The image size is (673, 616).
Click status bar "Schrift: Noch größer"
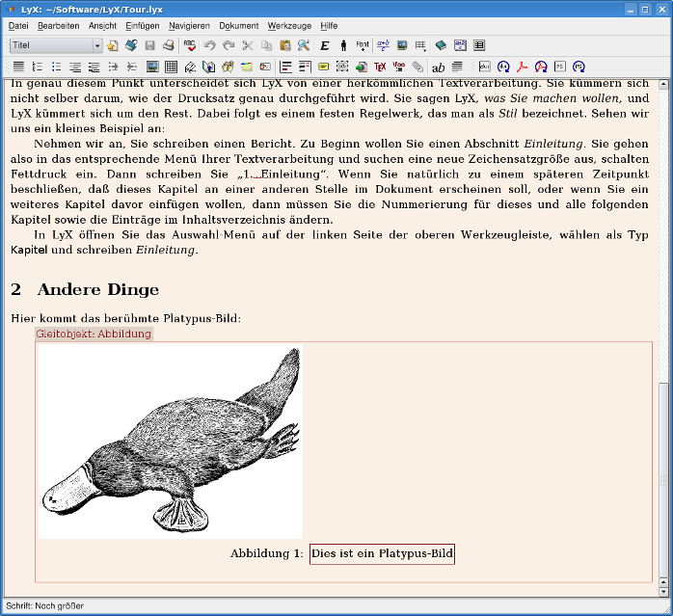[44, 606]
